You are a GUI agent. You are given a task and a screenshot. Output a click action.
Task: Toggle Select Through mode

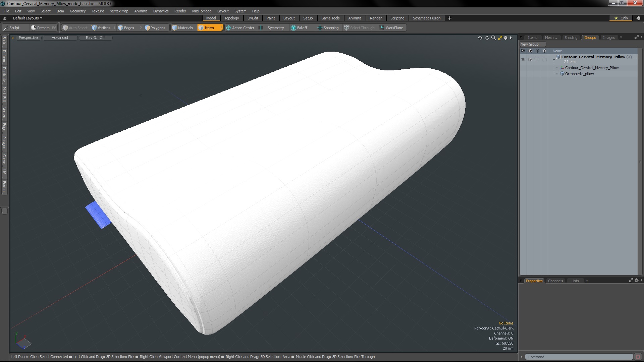click(x=359, y=28)
